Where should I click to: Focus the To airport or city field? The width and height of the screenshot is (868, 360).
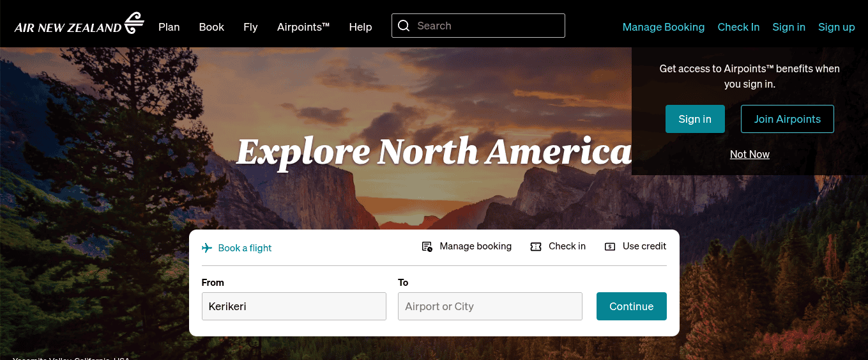pyautogui.click(x=490, y=306)
